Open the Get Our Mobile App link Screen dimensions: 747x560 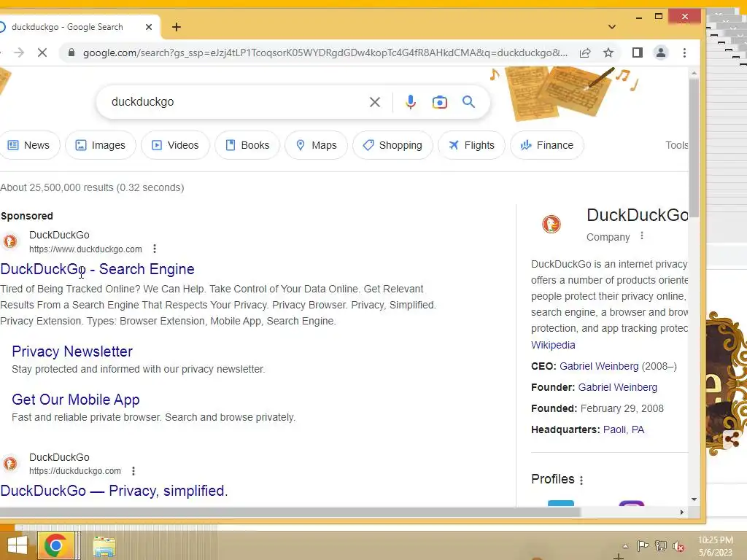(76, 400)
